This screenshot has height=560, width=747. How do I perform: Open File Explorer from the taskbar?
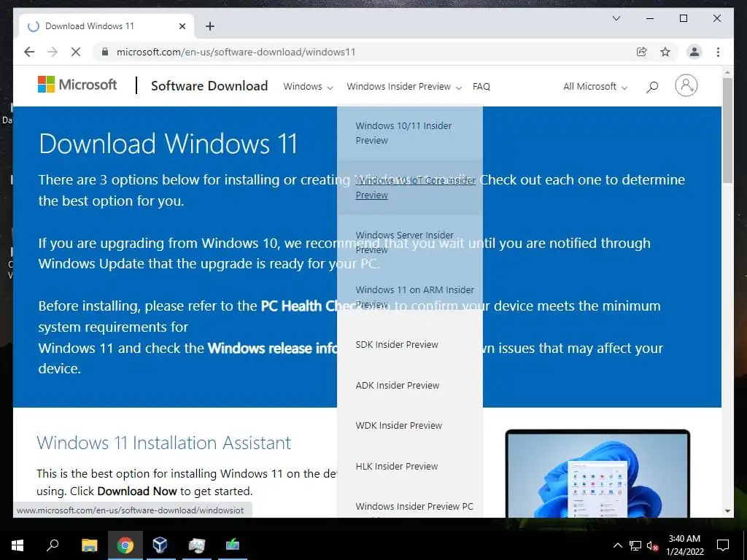pyautogui.click(x=89, y=545)
